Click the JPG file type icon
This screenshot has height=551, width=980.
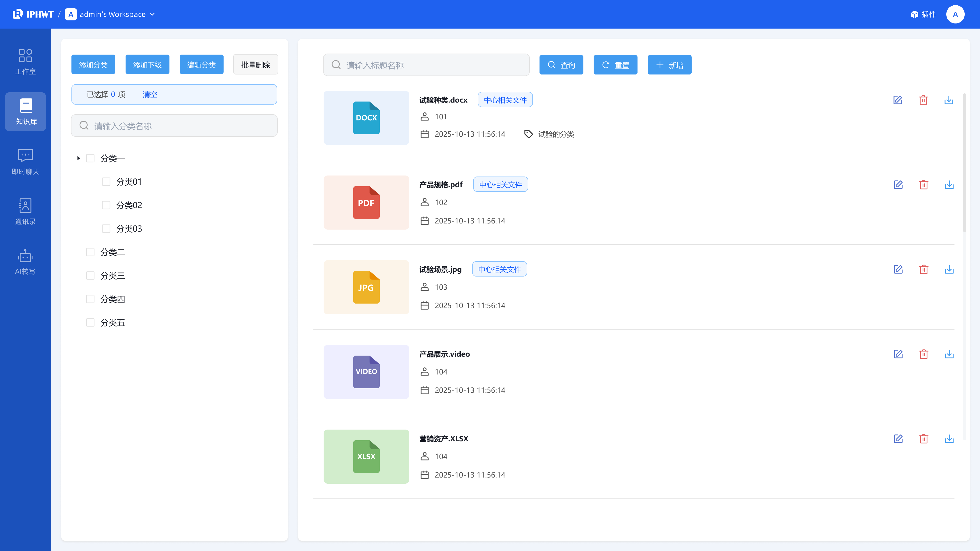point(366,287)
